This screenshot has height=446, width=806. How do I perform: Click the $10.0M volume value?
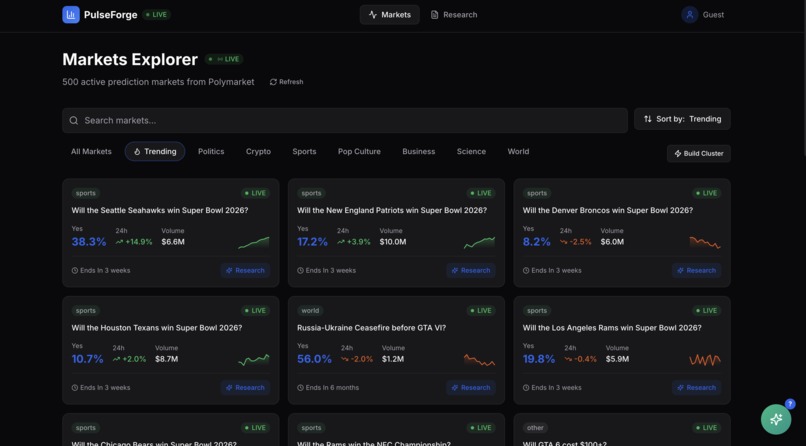[x=393, y=241]
